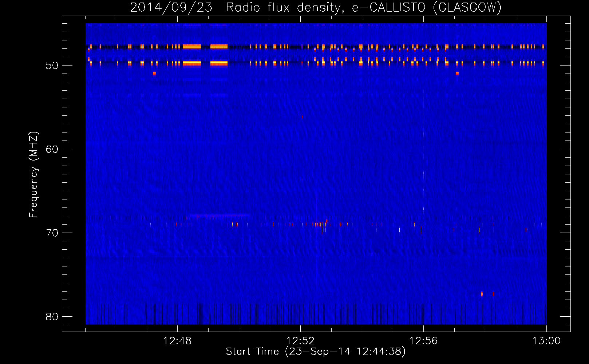Click the 13:00 time tick label
Screen dimensions: 589x364
[546, 341]
